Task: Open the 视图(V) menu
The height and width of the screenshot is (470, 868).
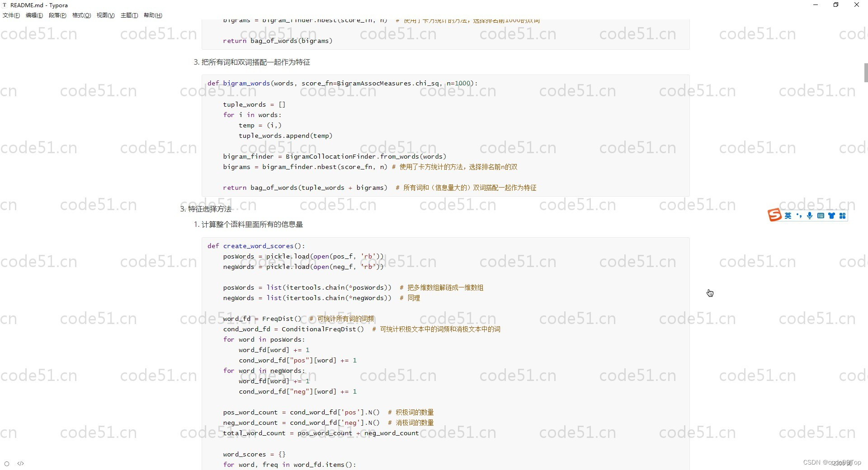Action: coord(105,15)
